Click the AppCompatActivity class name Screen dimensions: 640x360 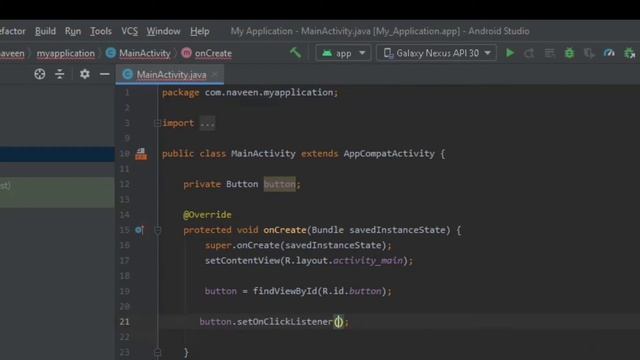(389, 153)
